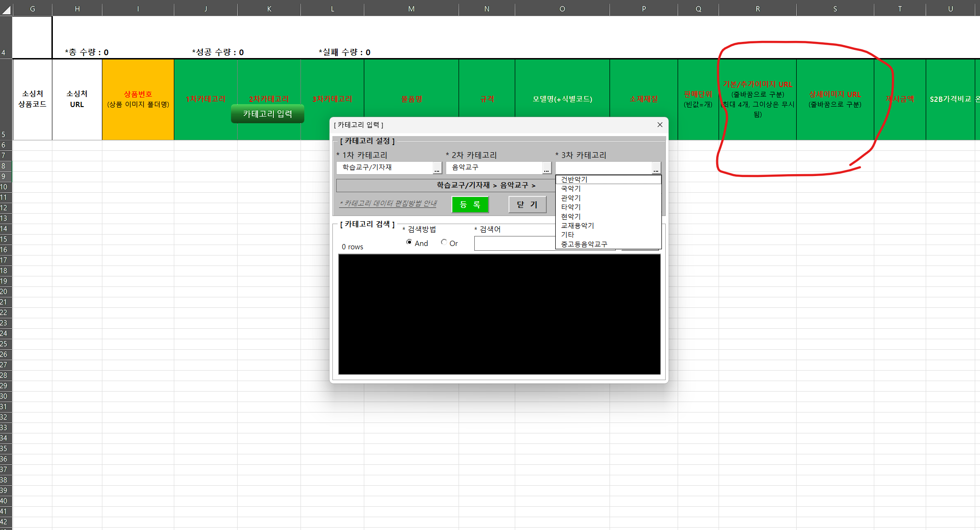Expand the 1차 카테고리 dropdown arrow

click(437, 168)
